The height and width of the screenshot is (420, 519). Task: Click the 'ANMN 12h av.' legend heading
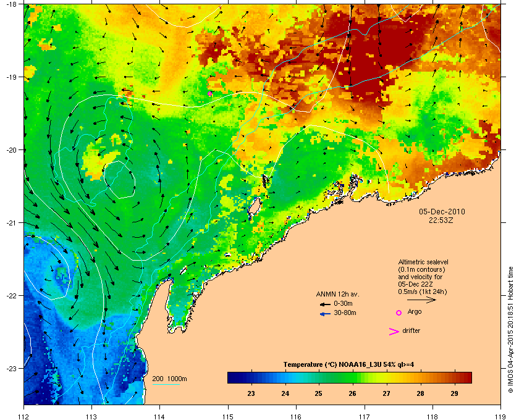click(x=337, y=294)
